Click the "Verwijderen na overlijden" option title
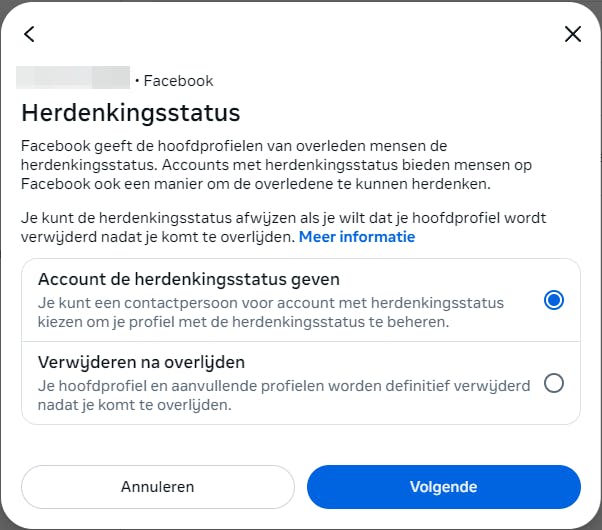The height and width of the screenshot is (530, 602). pyautogui.click(x=141, y=362)
